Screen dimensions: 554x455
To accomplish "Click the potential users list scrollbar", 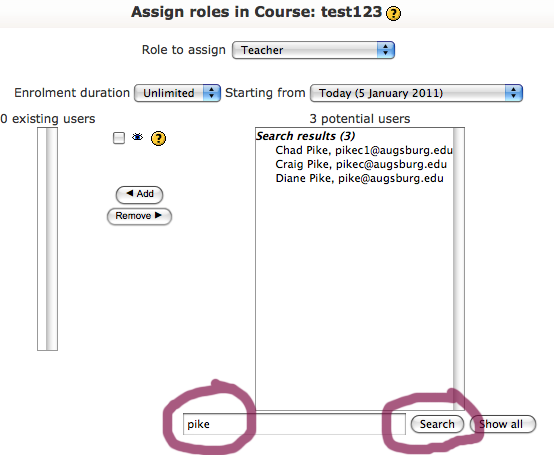I will (459, 269).
